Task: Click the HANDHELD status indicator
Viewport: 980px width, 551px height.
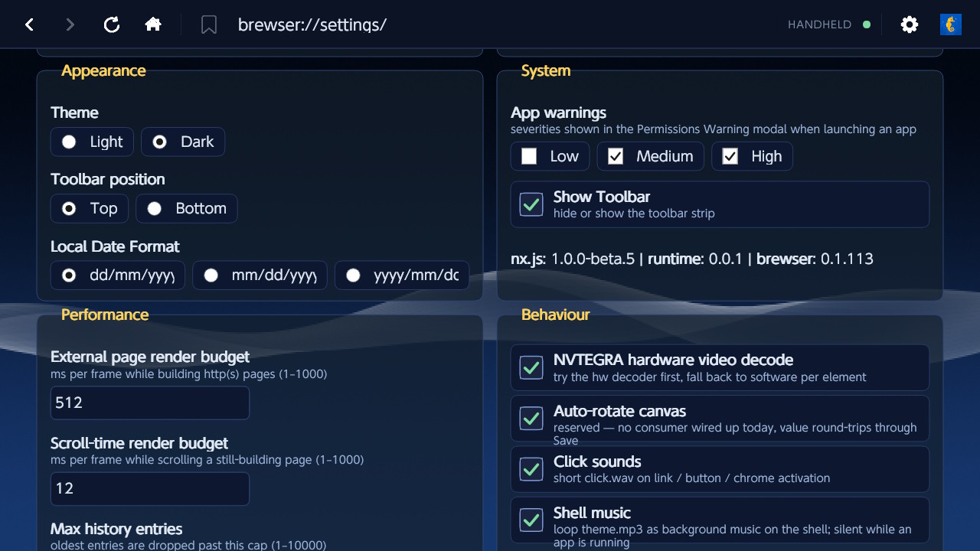Action: click(829, 24)
